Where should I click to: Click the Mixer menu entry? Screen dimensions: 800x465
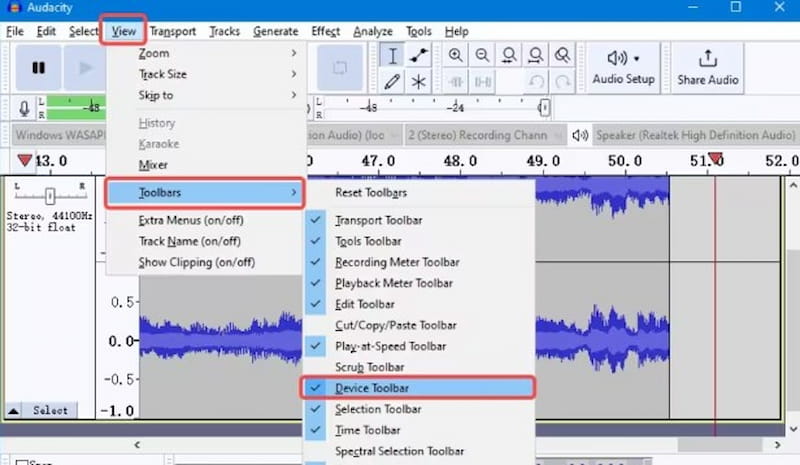206,165
